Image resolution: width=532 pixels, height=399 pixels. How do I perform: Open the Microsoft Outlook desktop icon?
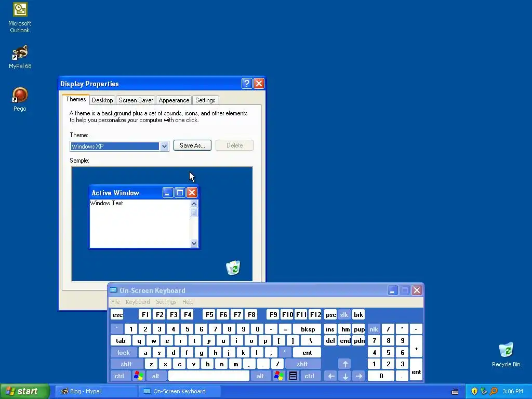click(x=20, y=18)
